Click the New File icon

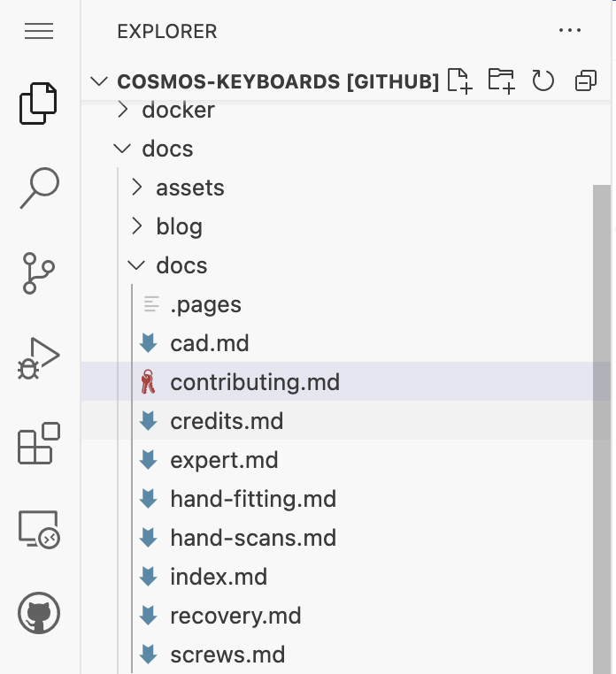(x=460, y=80)
